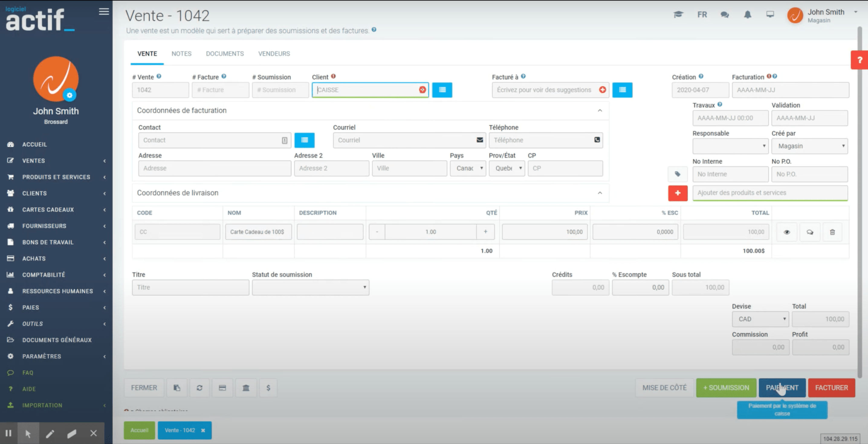Image resolution: width=868 pixels, height=444 pixels.
Task: Click the red plus add-product button
Action: (x=678, y=193)
